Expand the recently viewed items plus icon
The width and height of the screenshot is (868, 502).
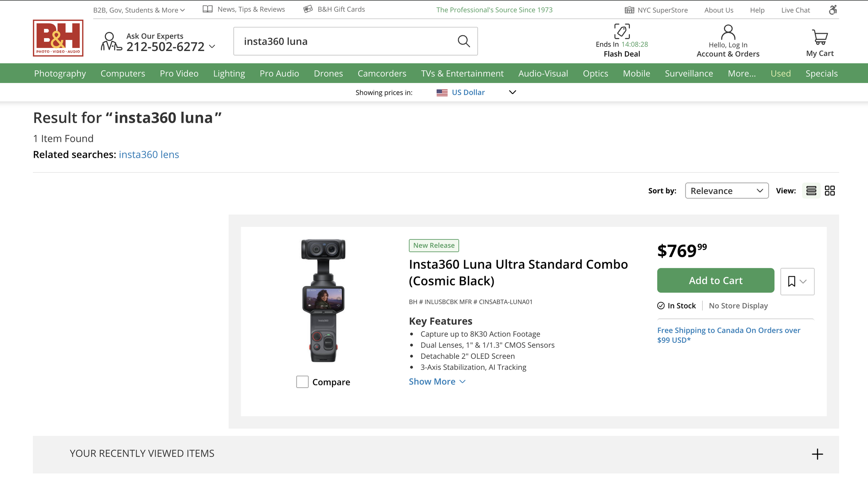coord(817,454)
